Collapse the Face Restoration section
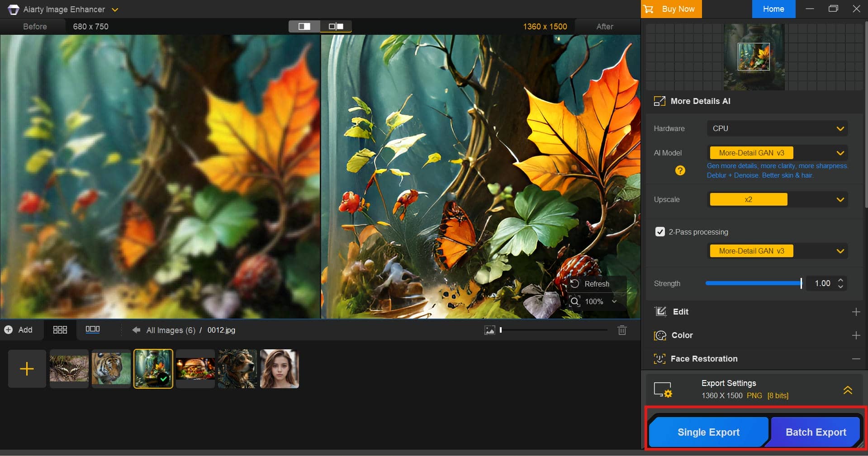The width and height of the screenshot is (868, 456). tap(856, 359)
